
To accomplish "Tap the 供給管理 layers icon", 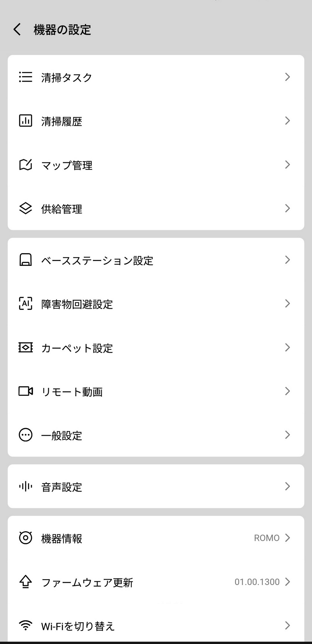I will [25, 208].
